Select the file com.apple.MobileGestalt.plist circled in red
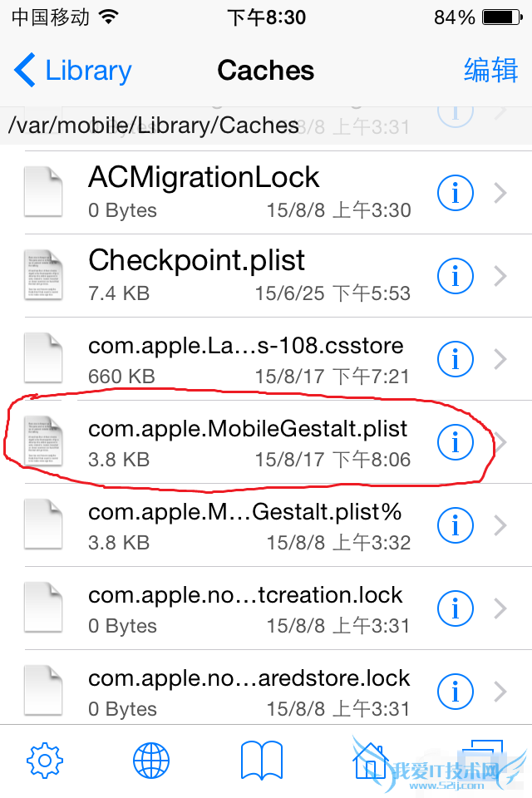This screenshot has height=798, width=532. click(x=249, y=441)
